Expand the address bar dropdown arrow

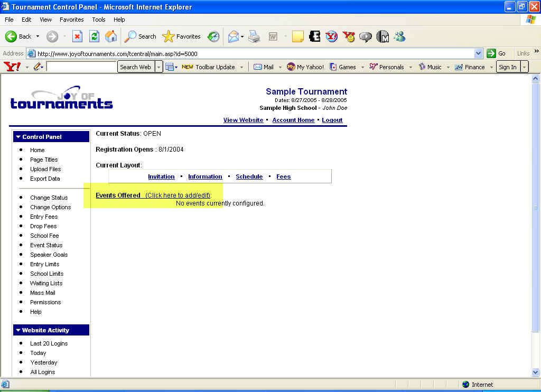(x=478, y=53)
